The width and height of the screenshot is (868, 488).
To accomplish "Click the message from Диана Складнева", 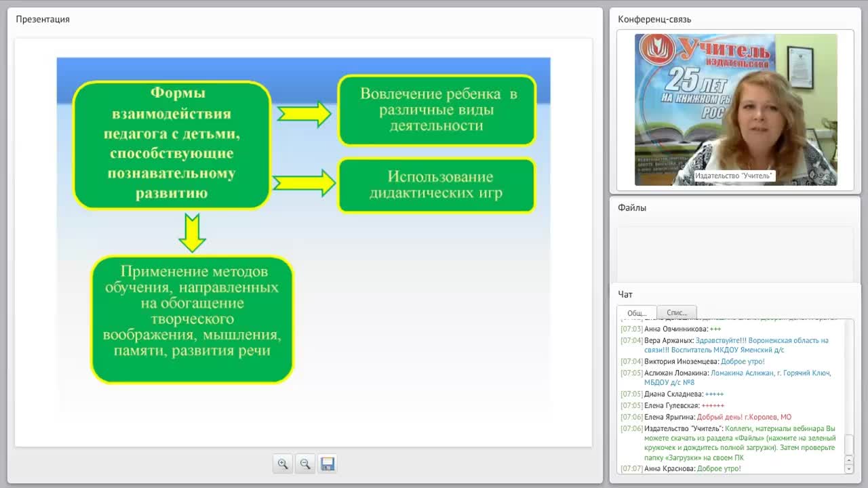I will (731, 394).
